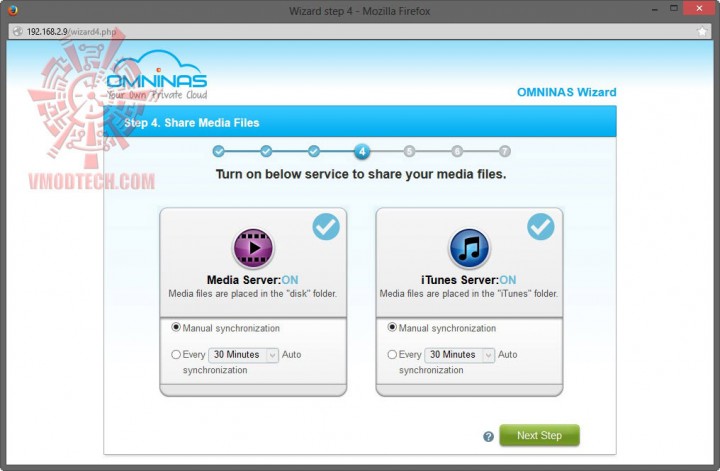This screenshot has height=471, width=720.
Task: Select Manual synchronization under iTunes Server
Action: point(392,327)
